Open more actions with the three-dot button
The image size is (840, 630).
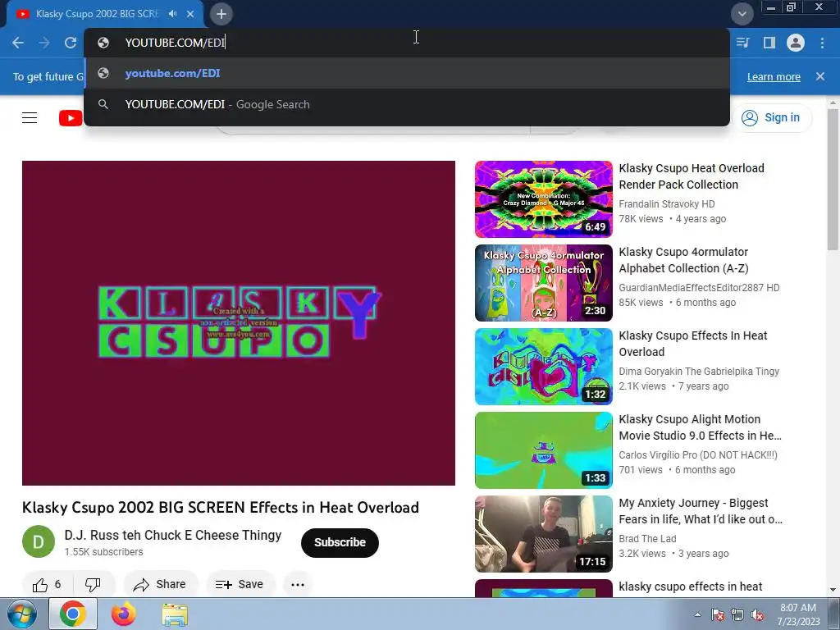298,584
